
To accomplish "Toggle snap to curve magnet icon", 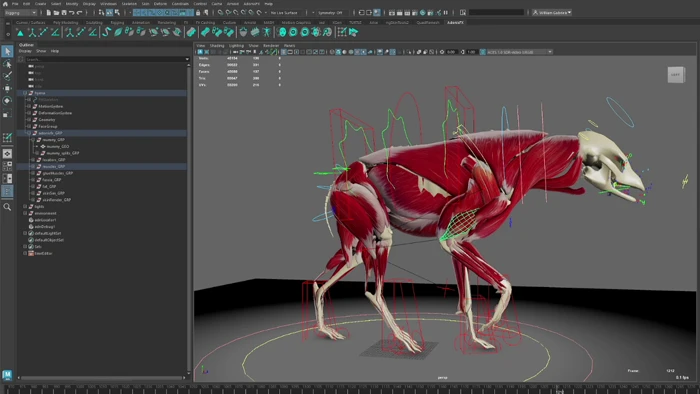I will pos(228,12).
